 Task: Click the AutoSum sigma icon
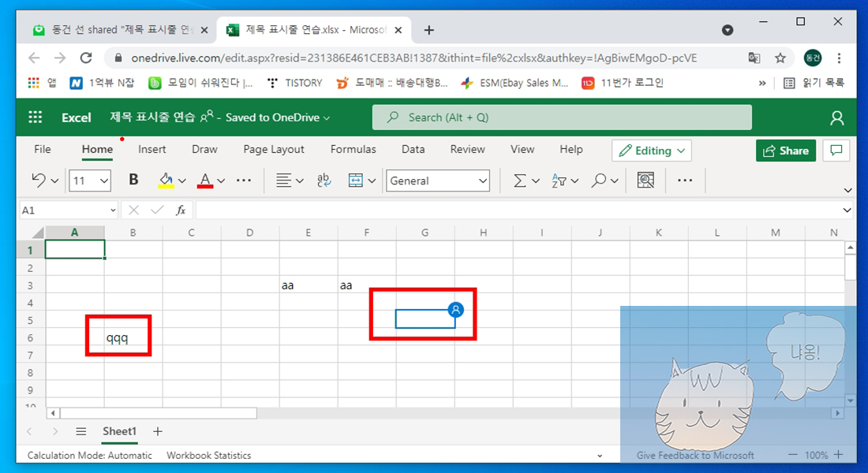[x=520, y=181]
